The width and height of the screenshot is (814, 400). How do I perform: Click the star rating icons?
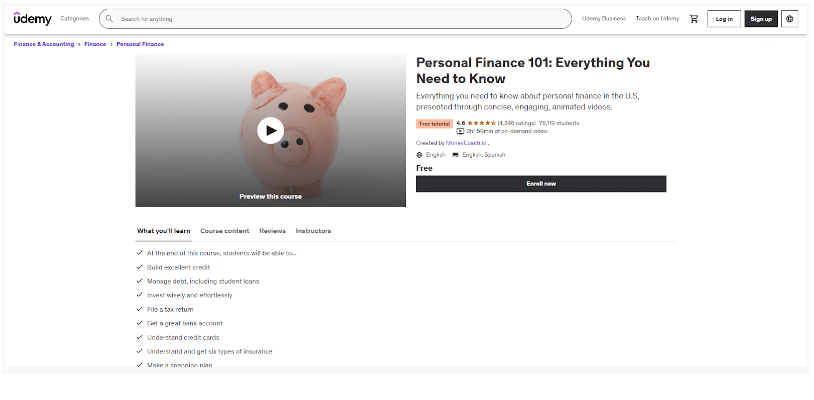[x=481, y=123]
